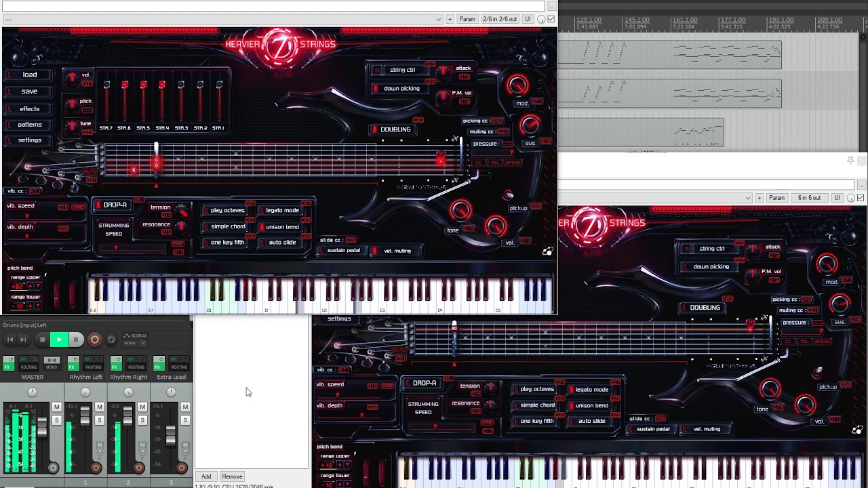This screenshot has width=868, height=488.
Task: Open master track settings gear
Action: (x=53, y=468)
